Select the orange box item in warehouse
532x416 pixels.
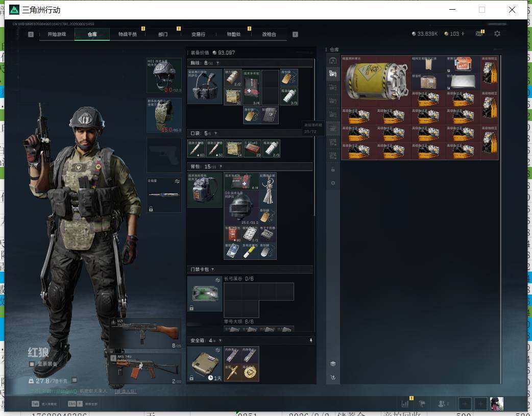pos(463,64)
